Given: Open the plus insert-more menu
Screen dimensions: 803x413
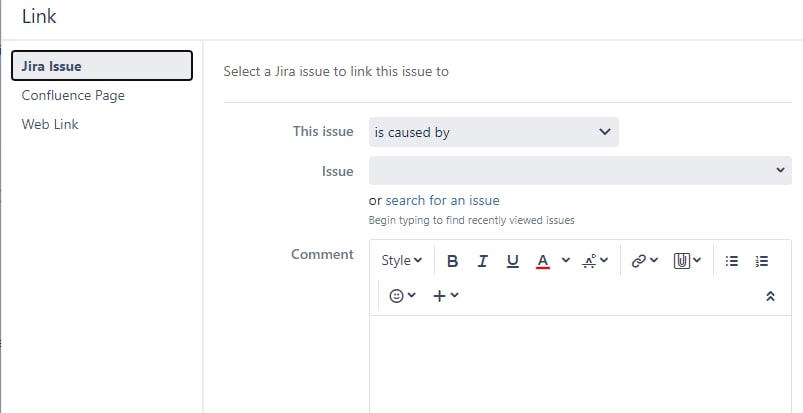Looking at the screenshot, I should 446,296.
